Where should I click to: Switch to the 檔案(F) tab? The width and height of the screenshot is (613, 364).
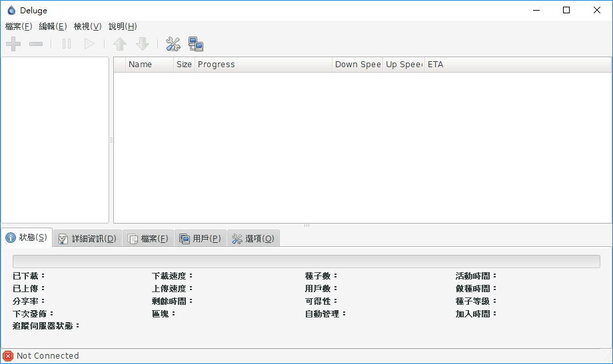point(149,238)
